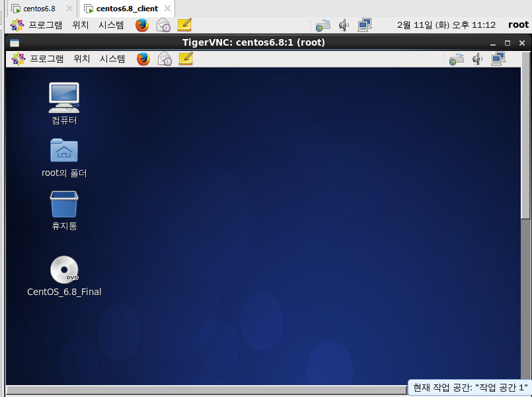Screen dimensions: 532x397
Task: Open 위치 menu in outer panel
Action: coord(81,24)
